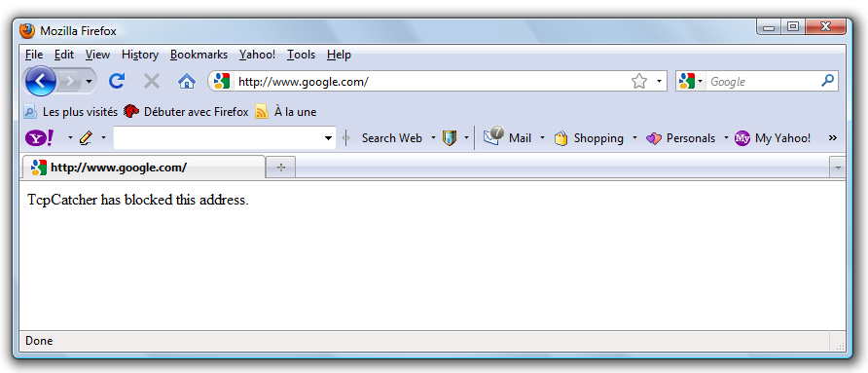868x373 pixels.
Task: Open the Les plus visités bookmark
Action: point(80,111)
